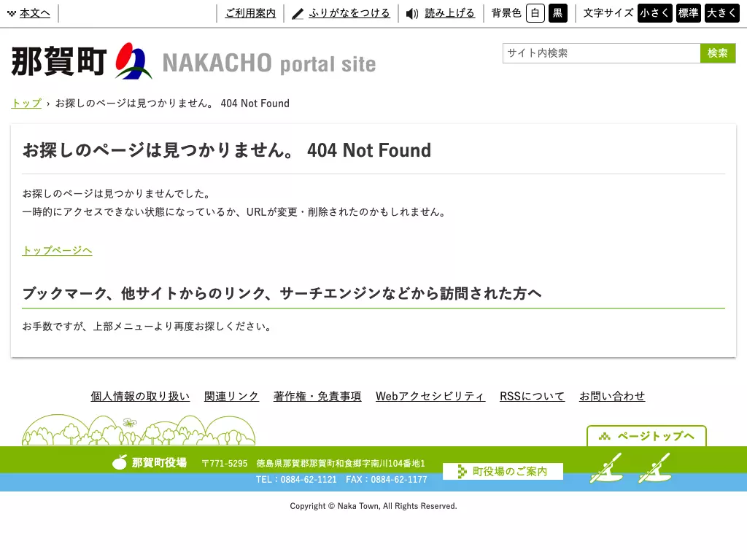
Task: Follow the トップページへ link
Action: [57, 251]
